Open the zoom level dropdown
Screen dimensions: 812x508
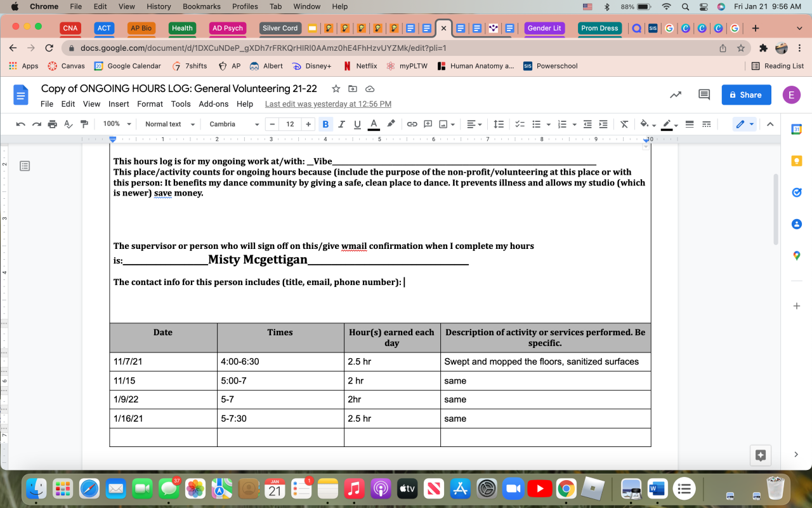click(117, 124)
